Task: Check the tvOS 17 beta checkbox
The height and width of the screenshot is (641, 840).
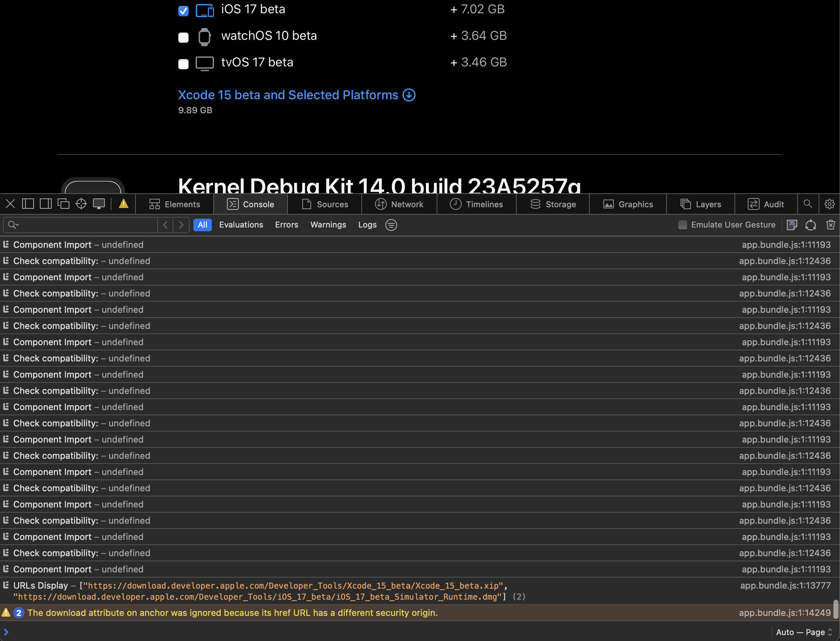Action: click(x=184, y=64)
